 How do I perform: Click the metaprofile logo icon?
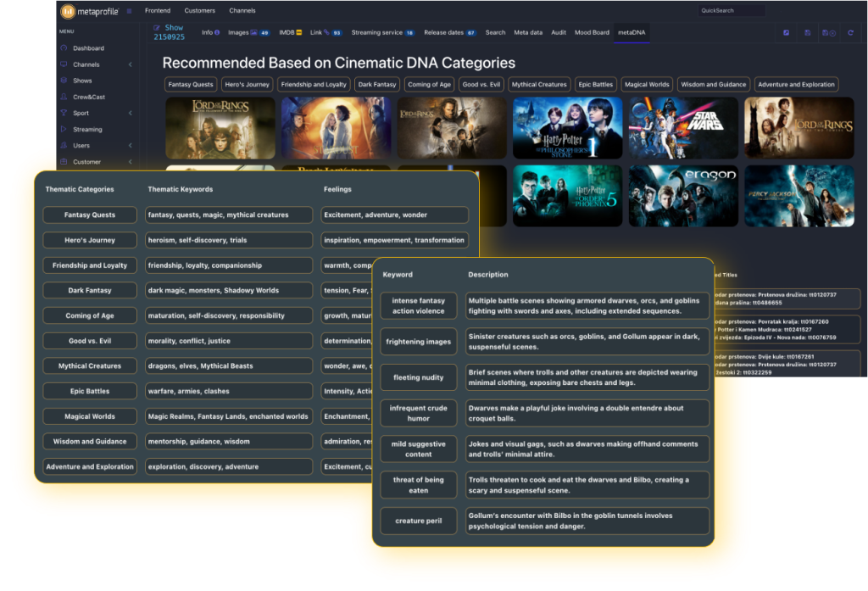[x=68, y=11]
